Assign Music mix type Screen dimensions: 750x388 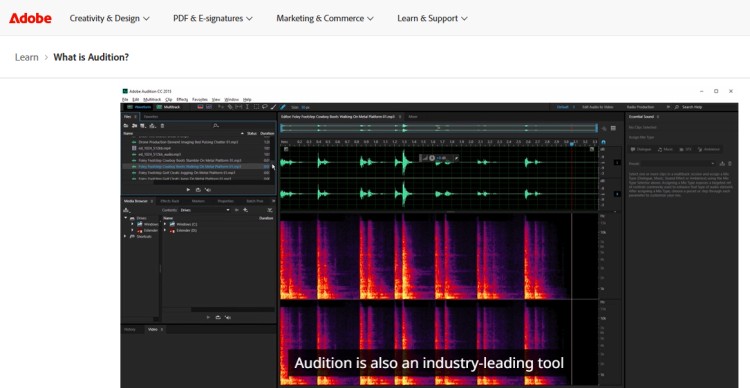(x=665, y=149)
